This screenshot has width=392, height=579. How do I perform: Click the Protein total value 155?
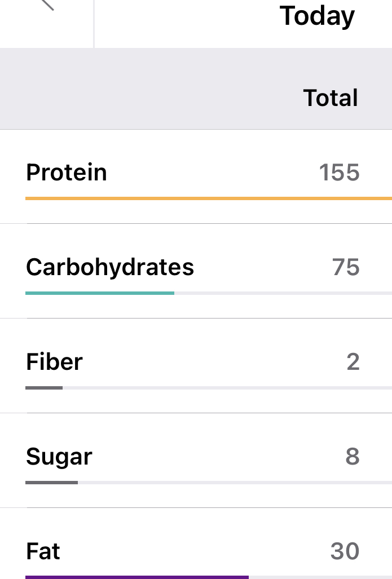point(339,173)
